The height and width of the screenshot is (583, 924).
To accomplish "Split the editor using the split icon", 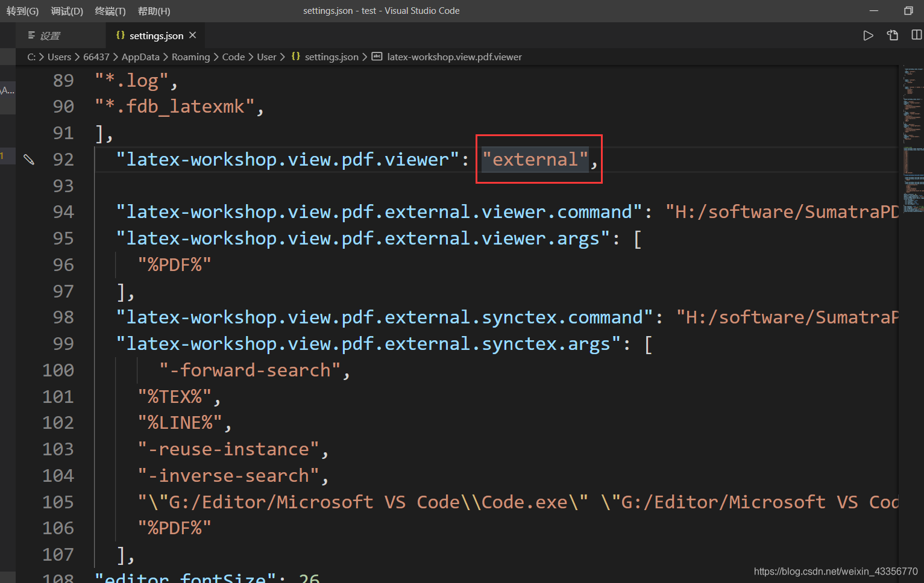I will point(916,36).
